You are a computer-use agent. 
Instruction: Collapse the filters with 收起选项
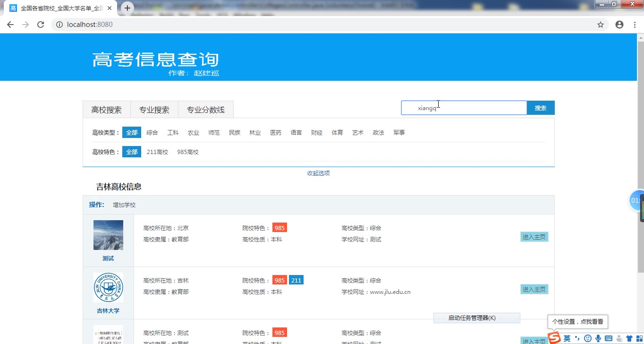(318, 173)
